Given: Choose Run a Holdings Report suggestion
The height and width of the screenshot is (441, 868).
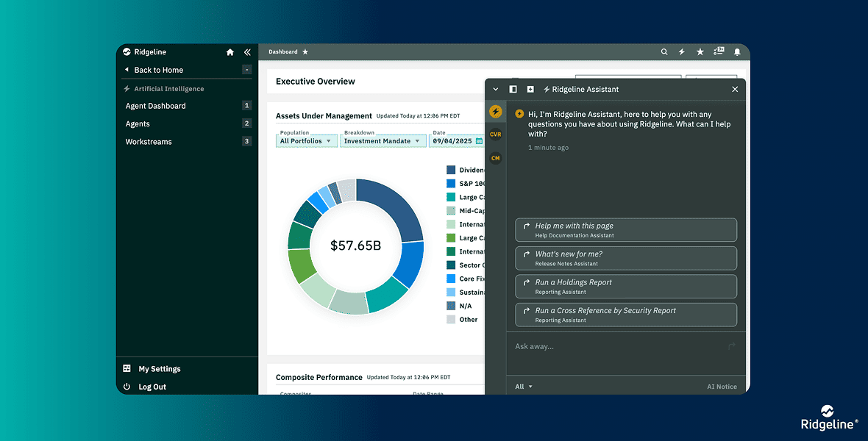Looking at the screenshot, I should point(626,287).
